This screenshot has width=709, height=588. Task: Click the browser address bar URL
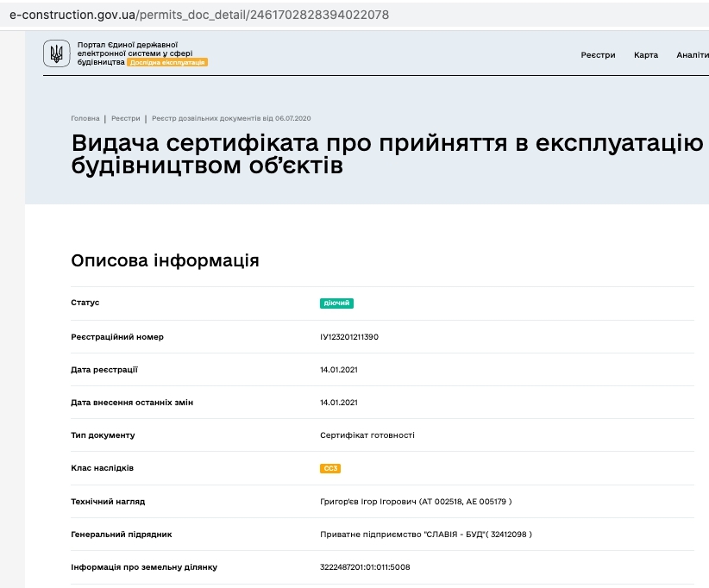tap(199, 15)
